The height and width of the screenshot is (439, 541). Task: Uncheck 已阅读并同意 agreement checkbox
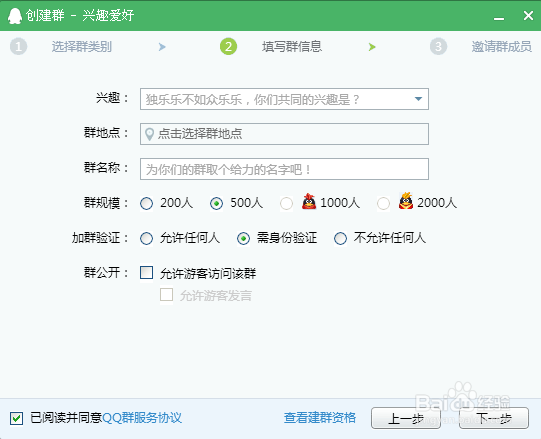coord(17,418)
